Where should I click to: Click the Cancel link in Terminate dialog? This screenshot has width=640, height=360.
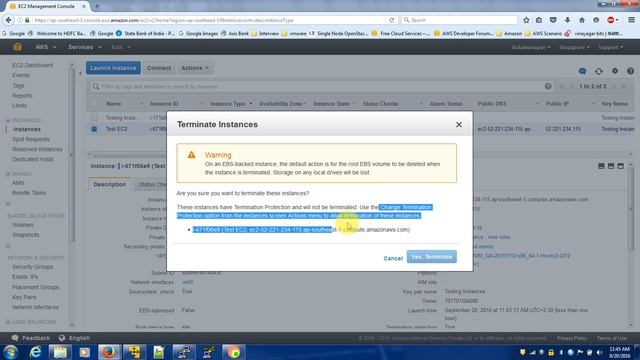click(x=393, y=258)
